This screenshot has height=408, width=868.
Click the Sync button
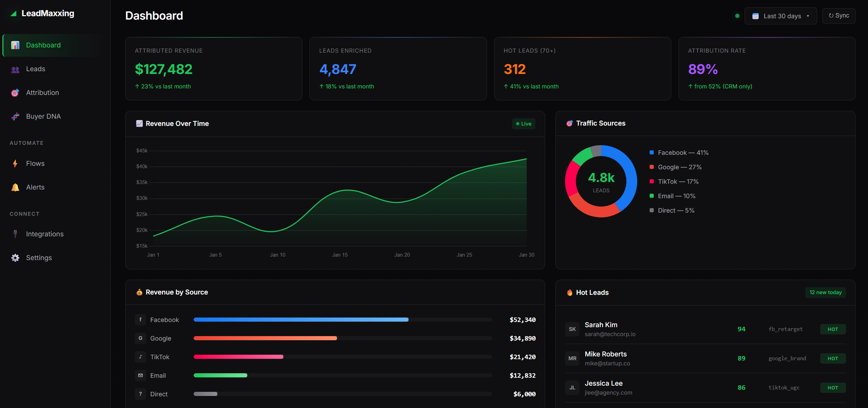pos(838,16)
